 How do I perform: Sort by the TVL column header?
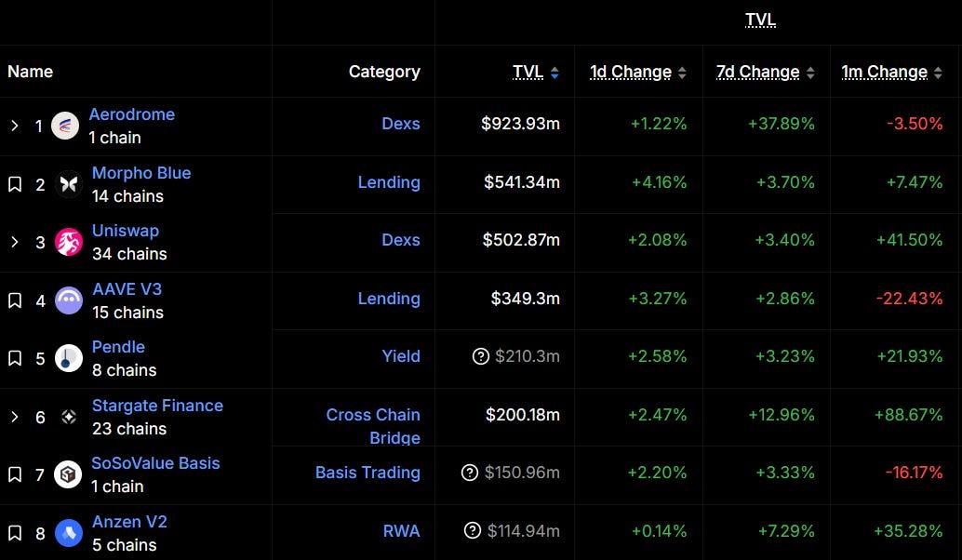536,73
